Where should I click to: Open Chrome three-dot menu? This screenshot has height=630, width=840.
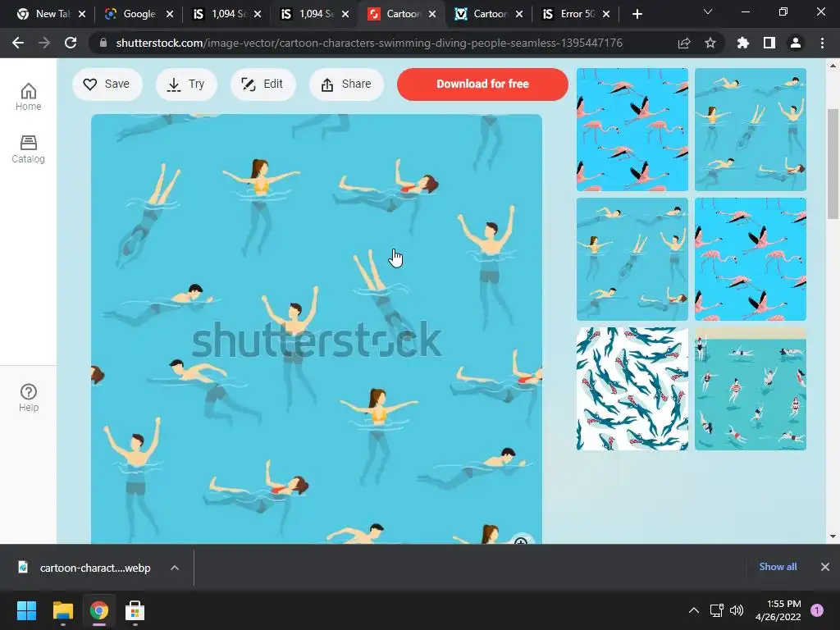pos(822,43)
